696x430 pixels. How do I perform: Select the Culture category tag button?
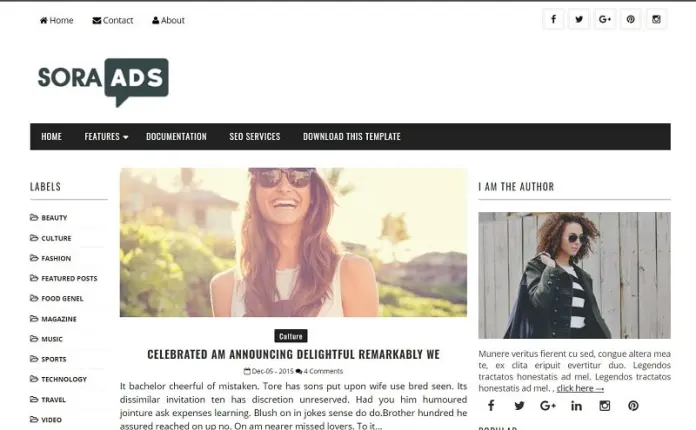291,336
